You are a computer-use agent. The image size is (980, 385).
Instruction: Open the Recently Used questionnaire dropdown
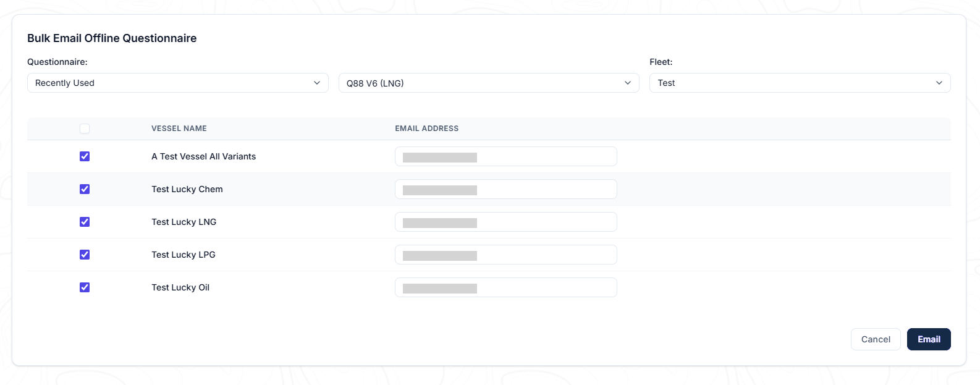tap(178, 83)
